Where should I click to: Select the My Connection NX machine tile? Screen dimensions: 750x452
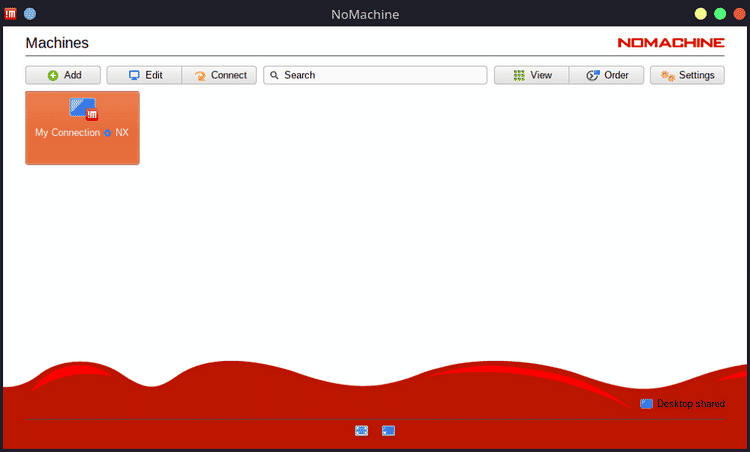coord(82,128)
